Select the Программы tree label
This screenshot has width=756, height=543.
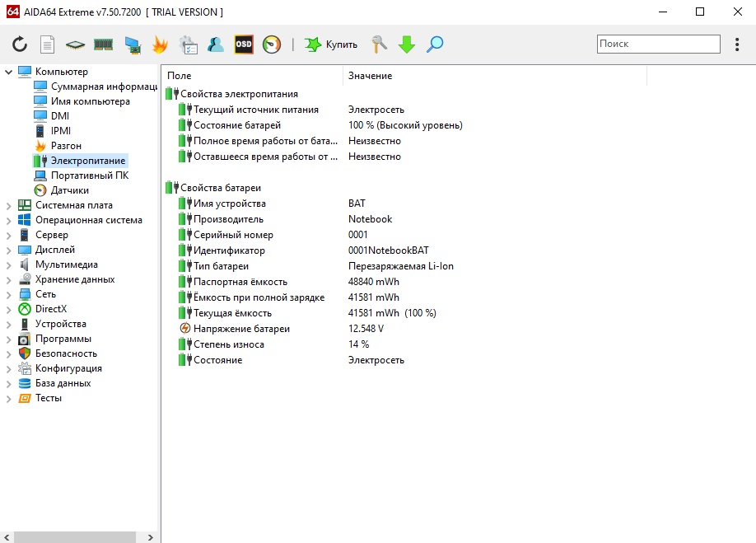click(x=63, y=339)
